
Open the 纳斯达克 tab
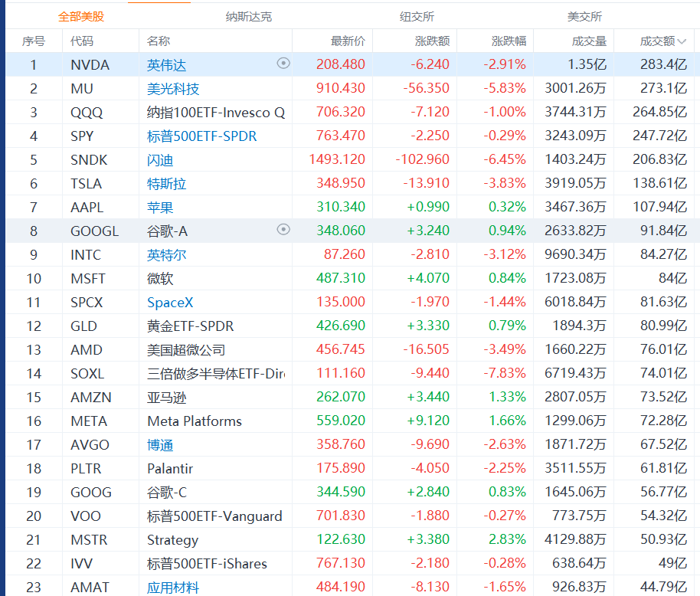[x=249, y=17]
